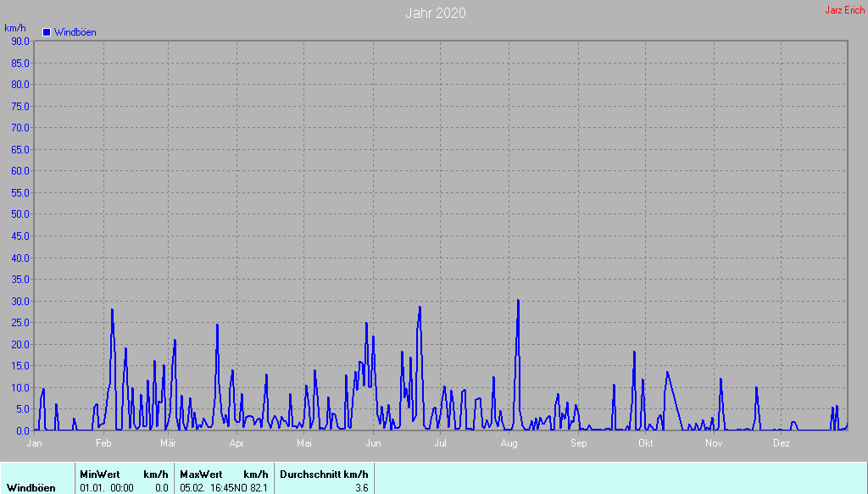Click the Nov month label
Screen dimensions: 868x494
(x=714, y=443)
